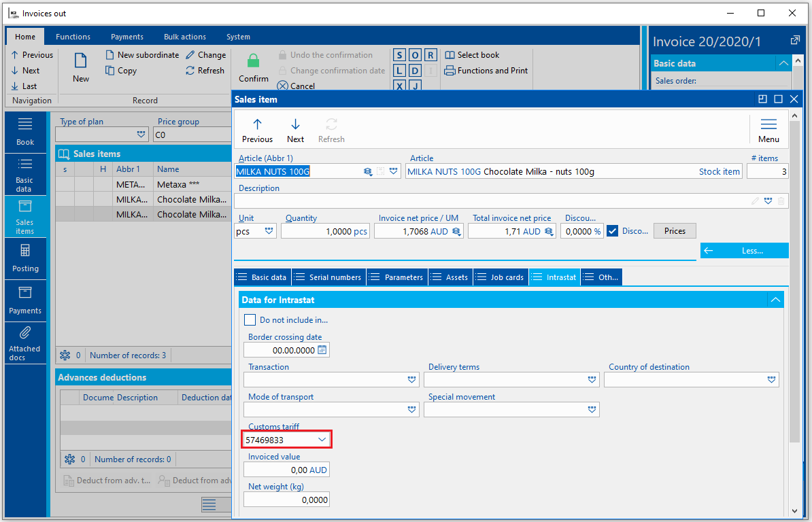Viewport: 812px width, 522px height.
Task: Open the Unit dropdown showing pcs
Action: (x=269, y=230)
